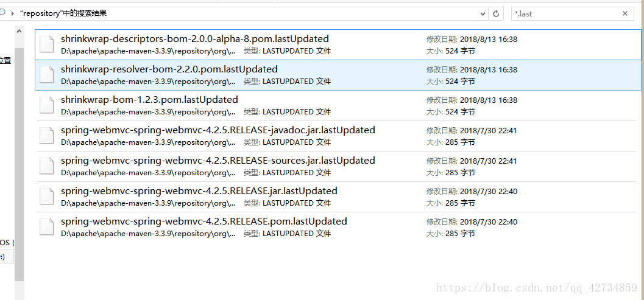
Task: Select spring-webmvc-spring-webmvc-4.2.5.RELEASE-javadoc.jar.lastUpdated file name
Action: 218,130
